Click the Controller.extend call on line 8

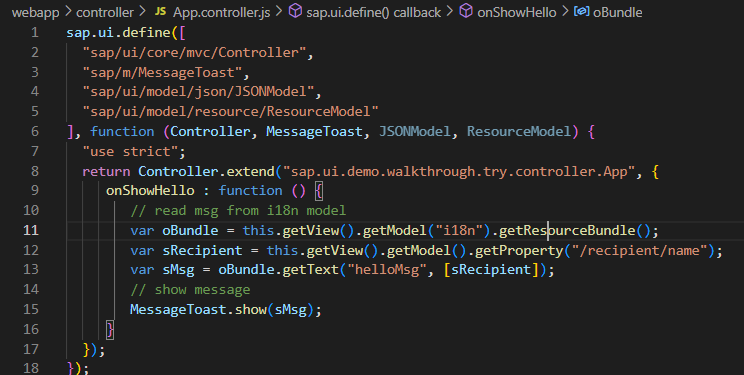(206, 171)
